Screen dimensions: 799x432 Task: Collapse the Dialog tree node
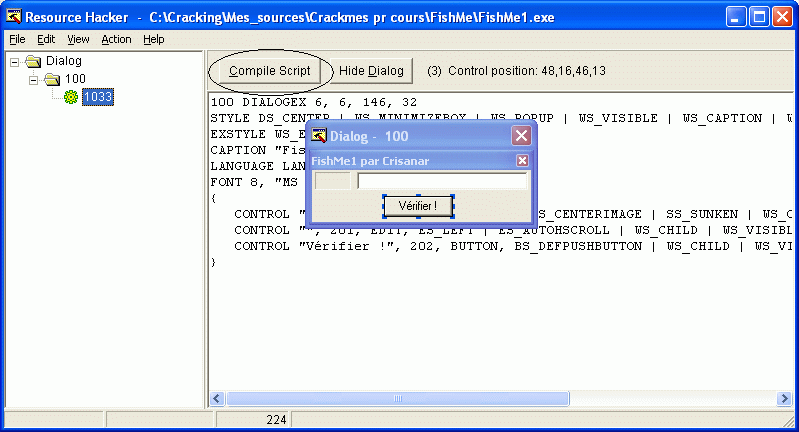(x=15, y=62)
